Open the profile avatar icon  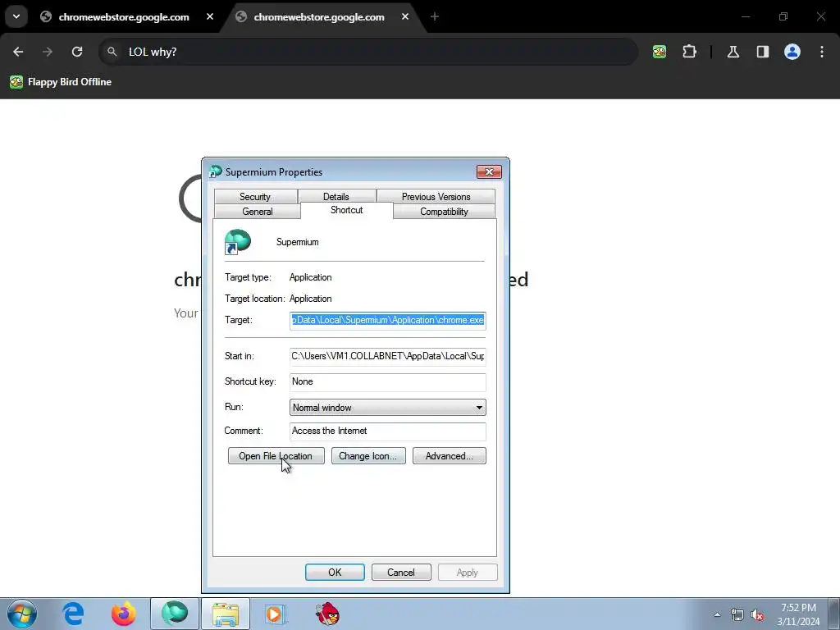tap(792, 52)
